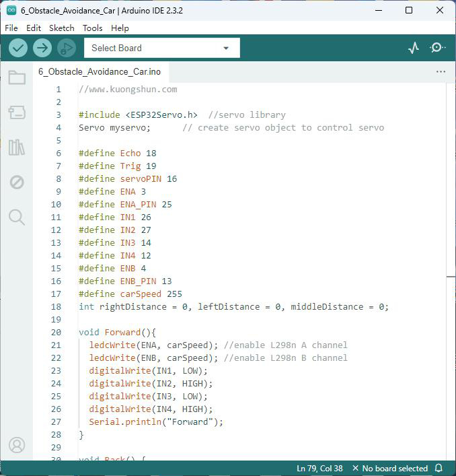The height and width of the screenshot is (476, 456).
Task: Open the Search sidebar panel
Action: point(17,217)
